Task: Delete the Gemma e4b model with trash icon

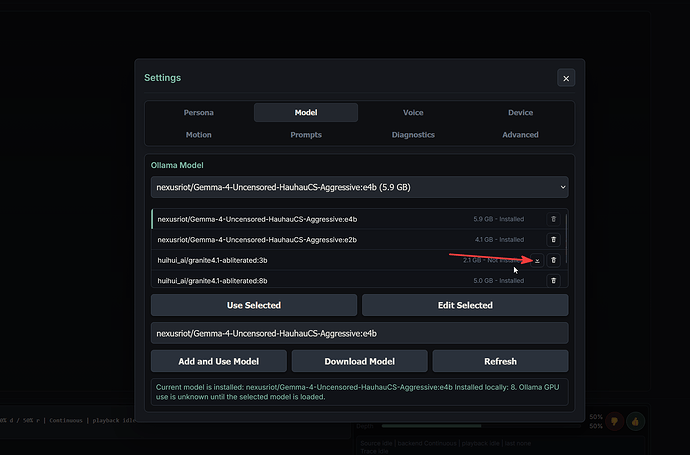Action: click(554, 219)
